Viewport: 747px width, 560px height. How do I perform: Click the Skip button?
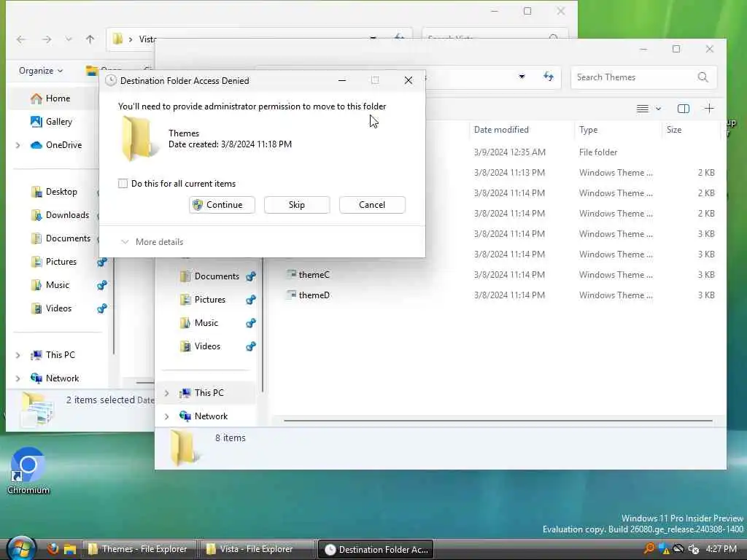(297, 205)
